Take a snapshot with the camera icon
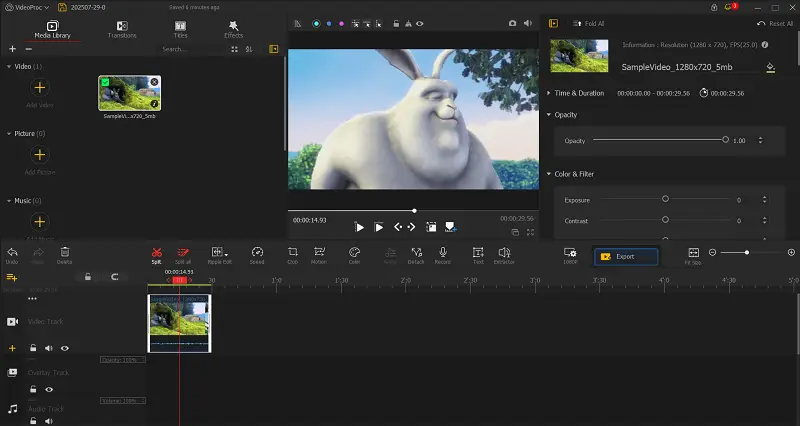800x426 pixels. coord(513,23)
